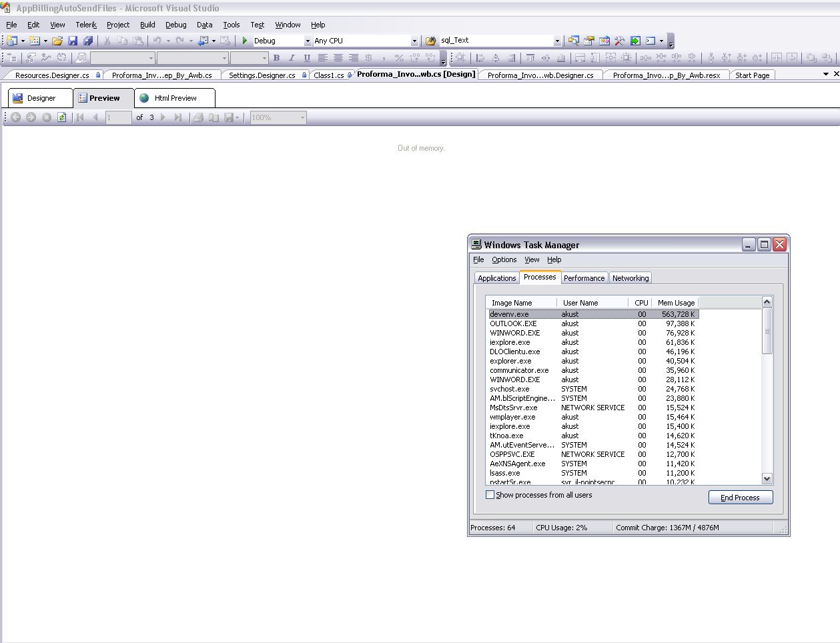
Task: Select the OUTLOOK.EXE process row
Action: [x=592, y=324]
